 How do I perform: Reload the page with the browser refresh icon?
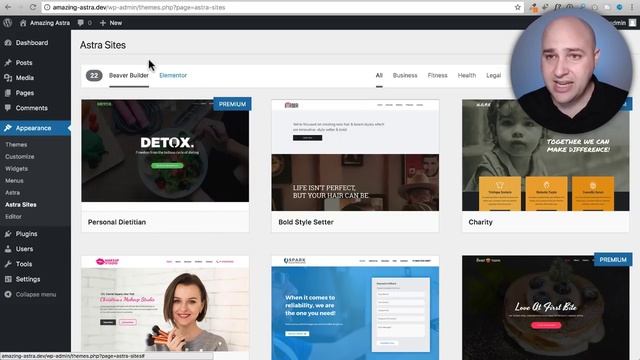point(33,7)
